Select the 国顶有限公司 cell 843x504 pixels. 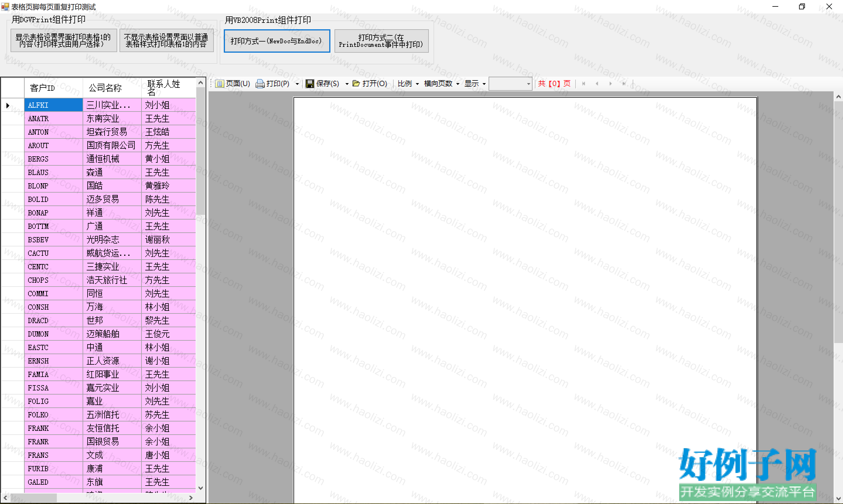[x=112, y=145]
